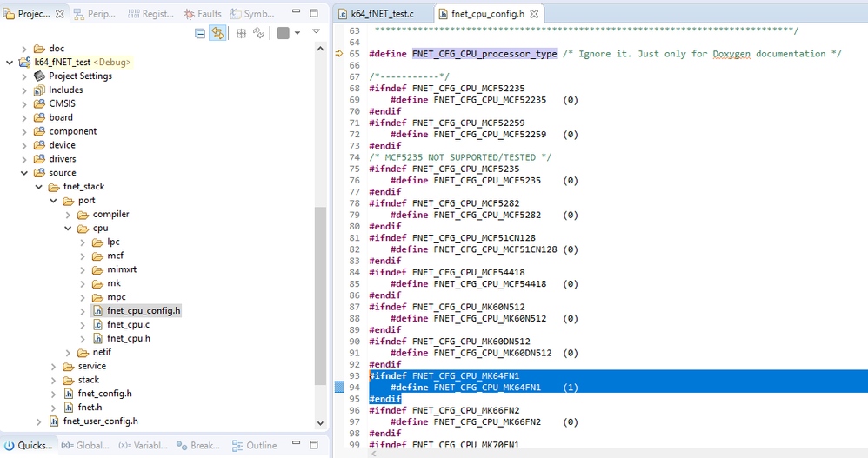Click the service folder icon

pos(68,367)
